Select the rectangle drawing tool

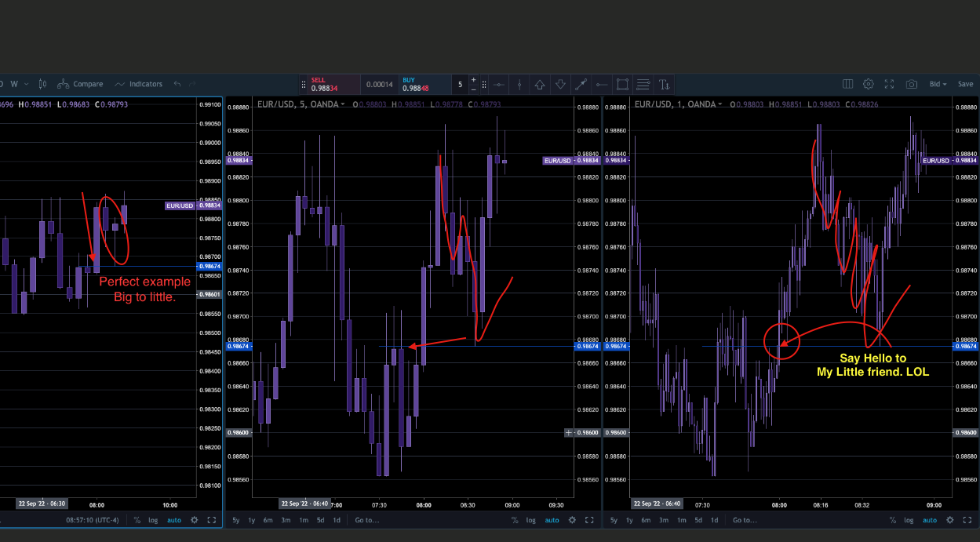[622, 84]
